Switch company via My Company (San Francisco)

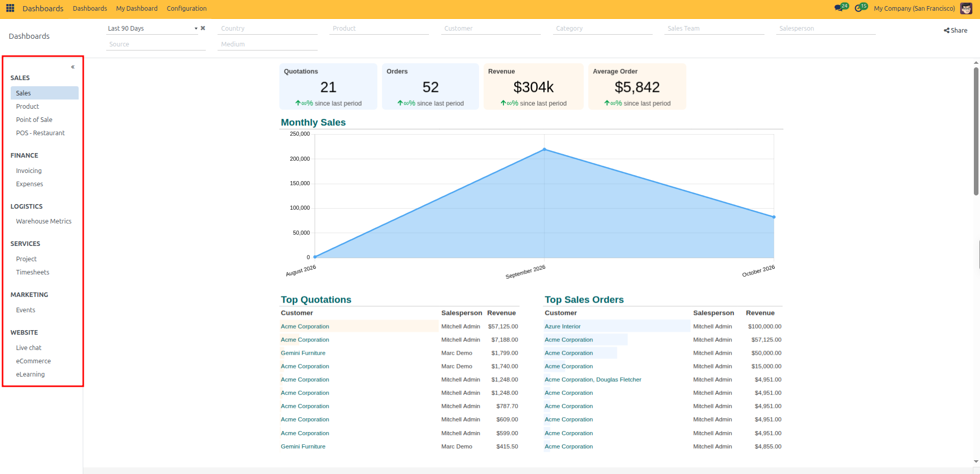click(914, 8)
